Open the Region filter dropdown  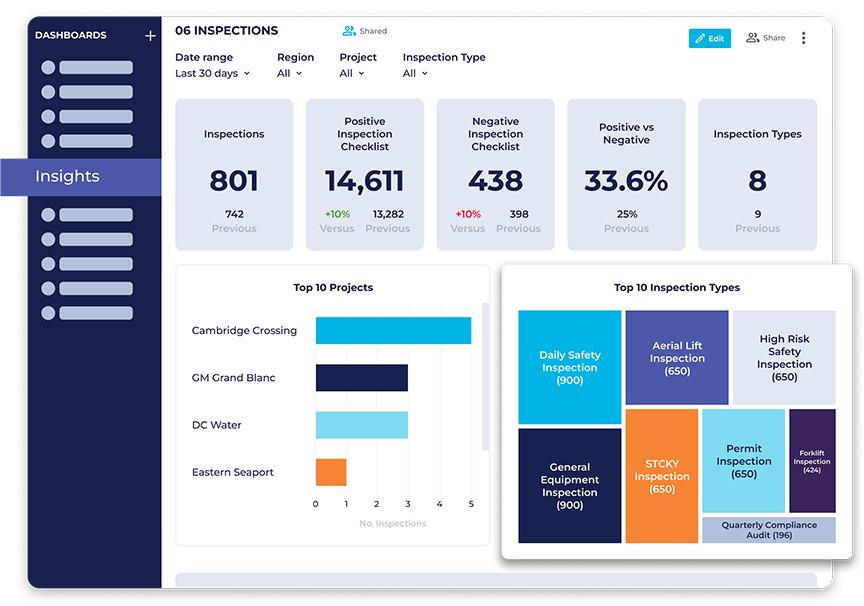pyautogui.click(x=291, y=73)
